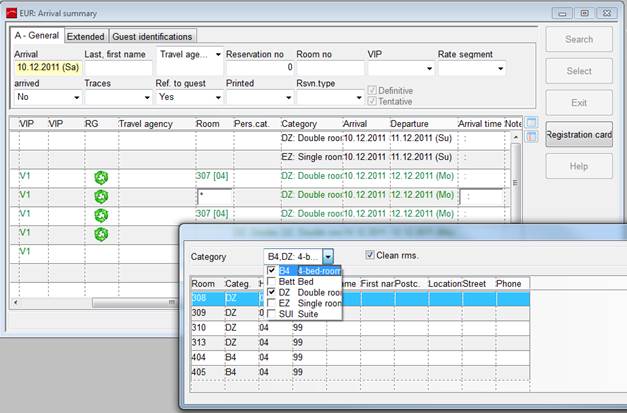Switch to the Extended tab
The width and height of the screenshot is (627, 413).
pyautogui.click(x=86, y=36)
